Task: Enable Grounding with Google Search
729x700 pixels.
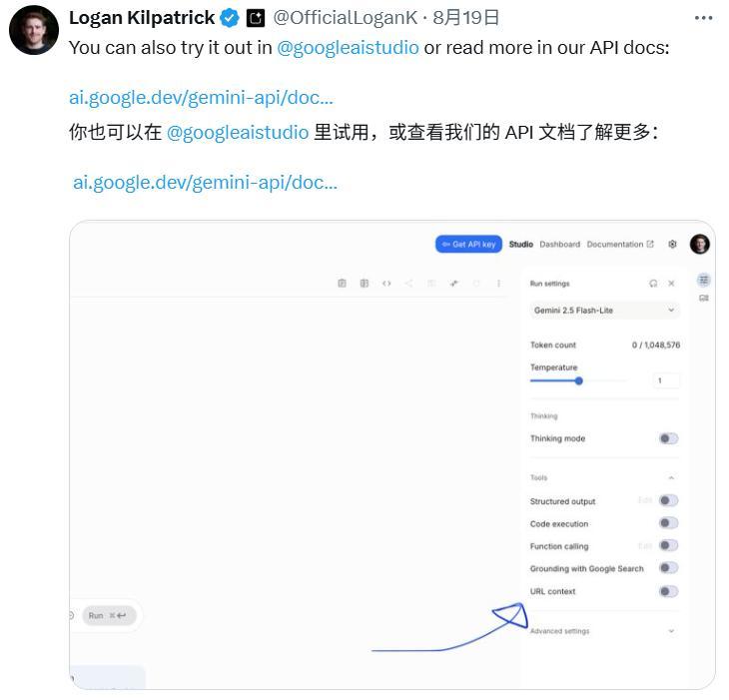Action: click(x=668, y=568)
